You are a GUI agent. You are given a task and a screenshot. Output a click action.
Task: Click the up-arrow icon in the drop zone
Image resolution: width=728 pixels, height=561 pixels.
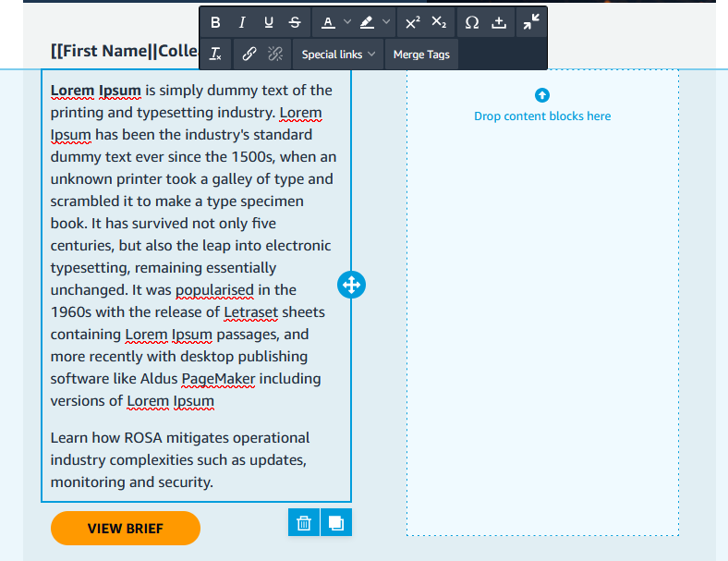pos(541,95)
